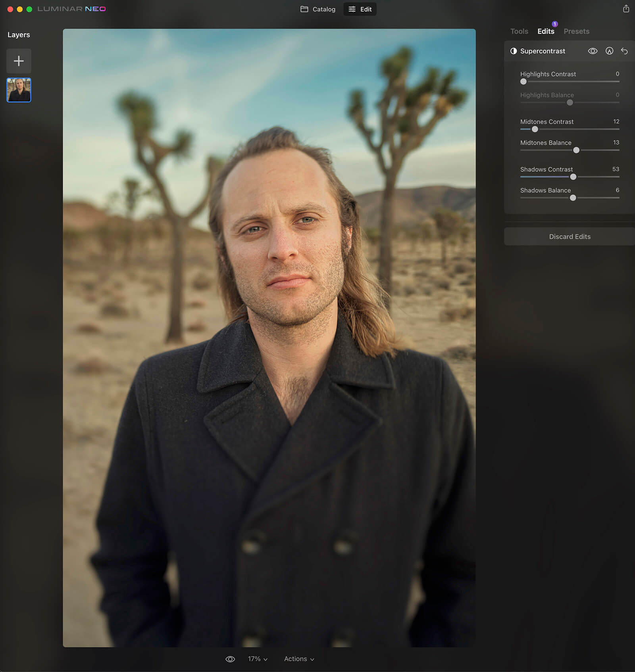Open the Tools tab

point(519,31)
